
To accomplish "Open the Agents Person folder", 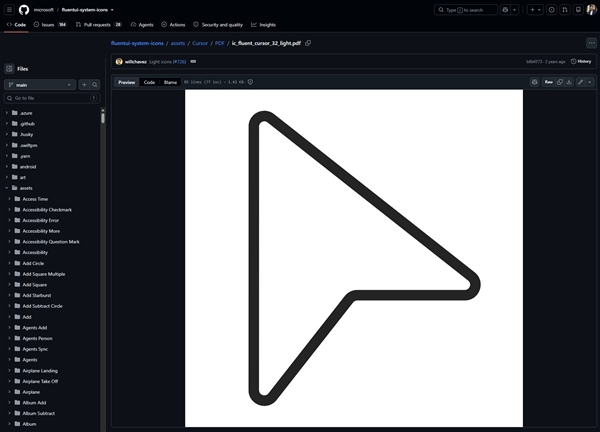I will click(x=38, y=338).
